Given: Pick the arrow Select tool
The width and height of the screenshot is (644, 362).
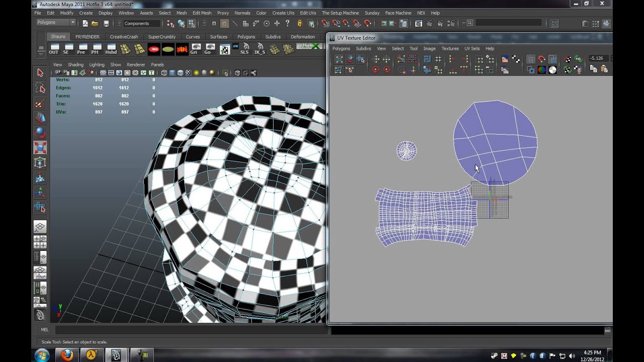Looking at the screenshot, I should (40, 73).
